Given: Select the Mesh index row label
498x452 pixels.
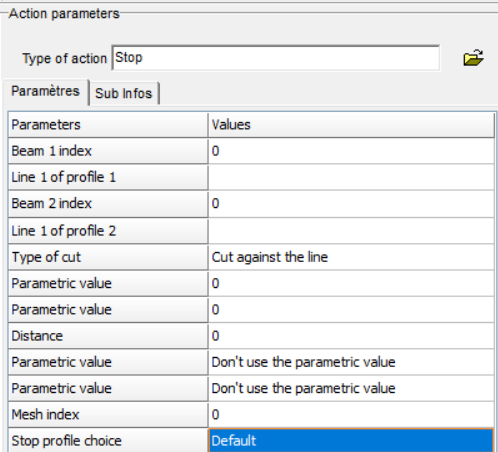Looking at the screenshot, I should coord(108,415).
